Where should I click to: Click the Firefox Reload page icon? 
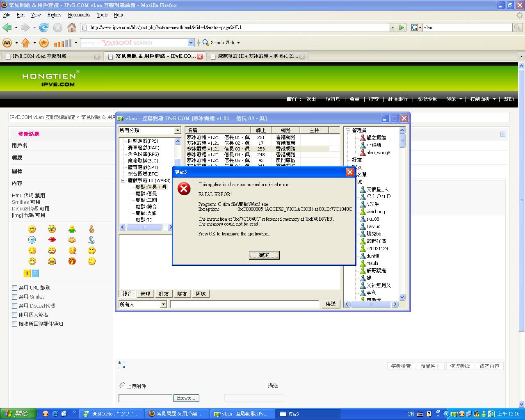point(44,27)
